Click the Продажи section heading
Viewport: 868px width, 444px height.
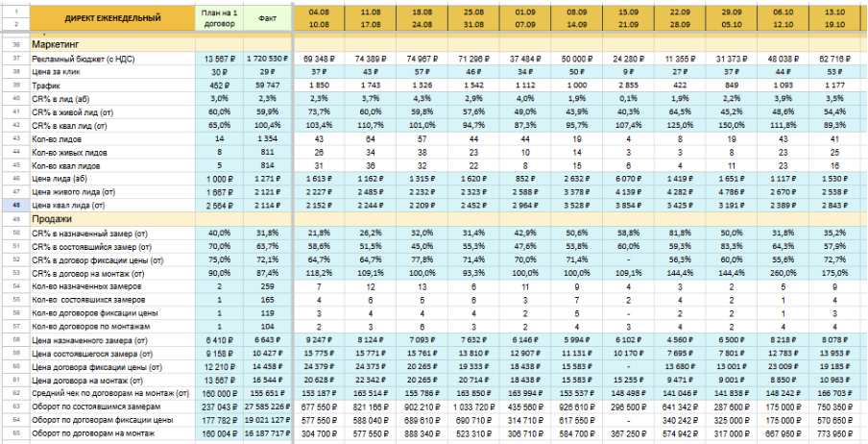(x=51, y=219)
